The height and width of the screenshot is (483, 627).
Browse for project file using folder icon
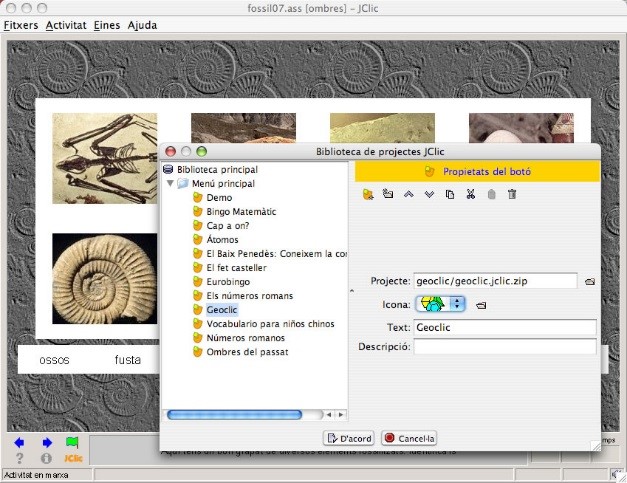(x=590, y=282)
